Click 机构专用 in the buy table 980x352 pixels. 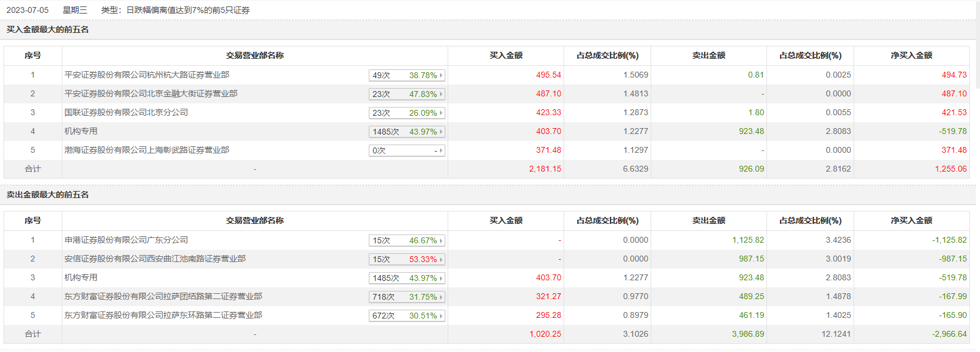pos(81,131)
